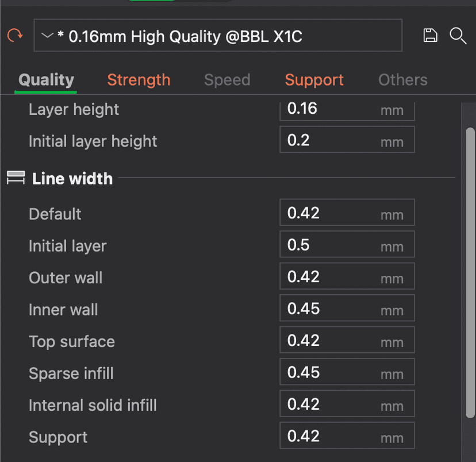Screen dimensions: 476x462
Task: Click the reset preset changes arrow icon
Action: [x=15, y=36]
